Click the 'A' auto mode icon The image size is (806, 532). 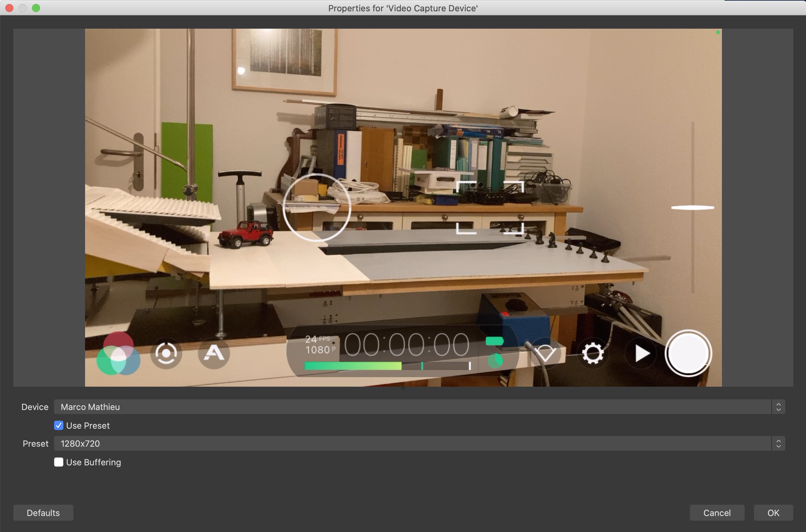(x=214, y=353)
